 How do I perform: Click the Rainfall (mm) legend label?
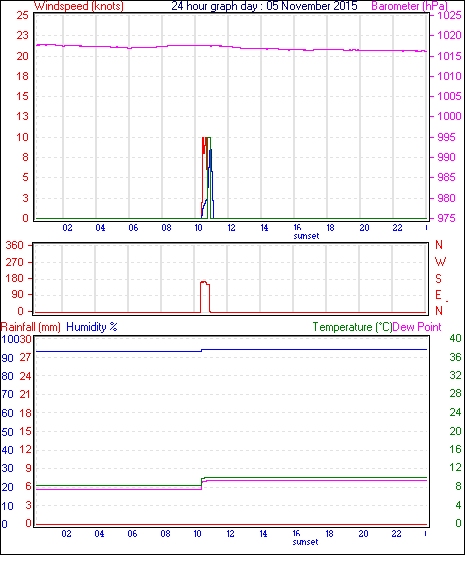pyautogui.click(x=31, y=327)
